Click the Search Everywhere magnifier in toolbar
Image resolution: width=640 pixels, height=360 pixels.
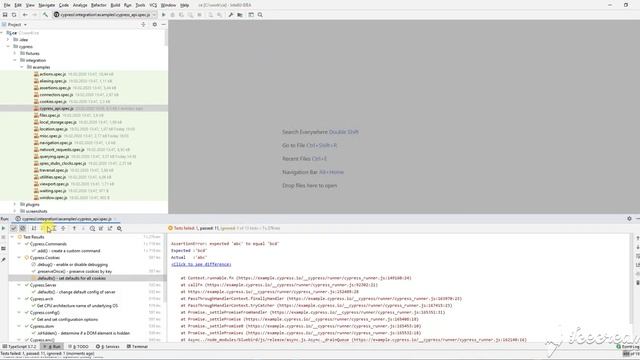click(260, 15)
